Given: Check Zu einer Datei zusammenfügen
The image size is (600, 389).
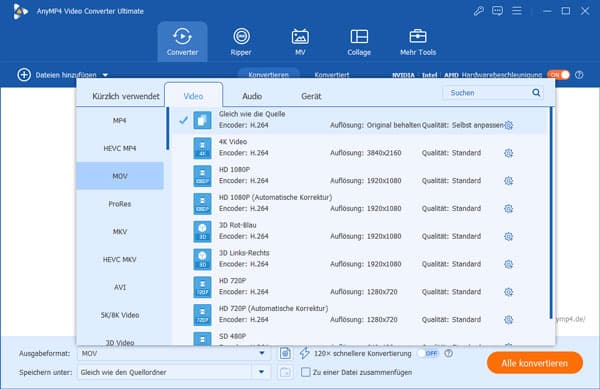Looking at the screenshot, I should (305, 372).
